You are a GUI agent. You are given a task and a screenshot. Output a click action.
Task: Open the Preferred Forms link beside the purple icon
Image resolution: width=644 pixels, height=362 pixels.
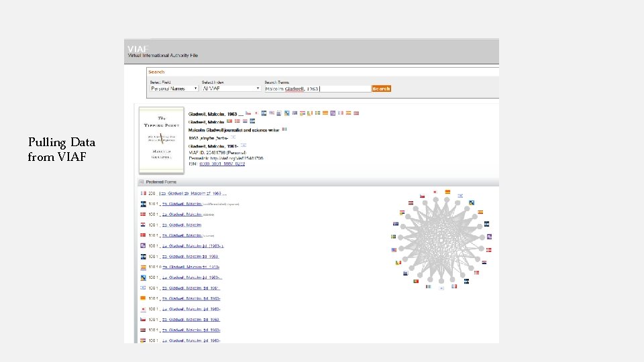[x=193, y=246]
